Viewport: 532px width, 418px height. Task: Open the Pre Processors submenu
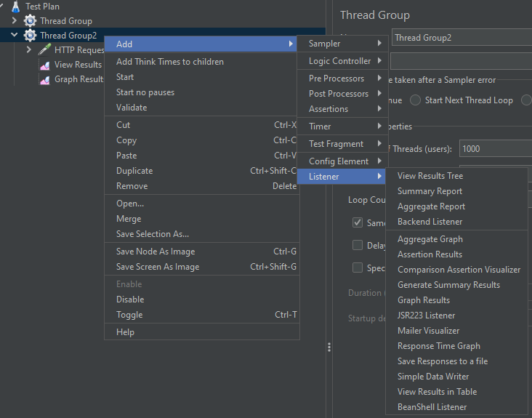(342, 79)
